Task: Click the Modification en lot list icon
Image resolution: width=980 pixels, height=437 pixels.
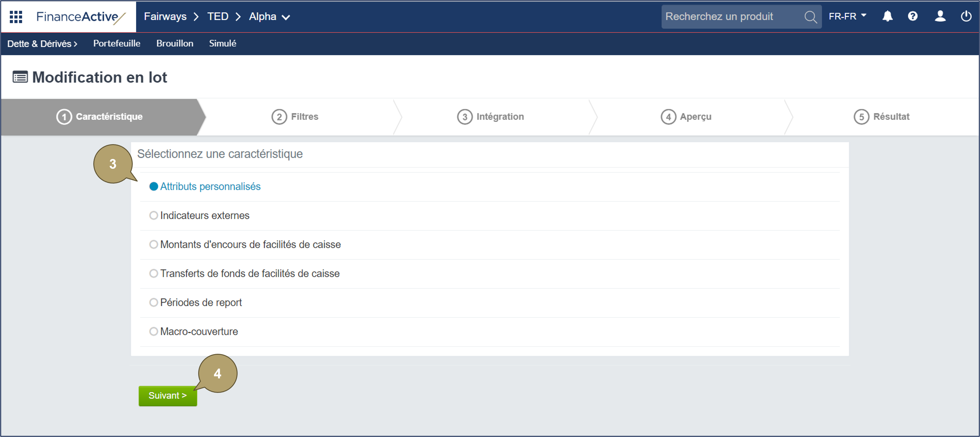Action: (20, 77)
